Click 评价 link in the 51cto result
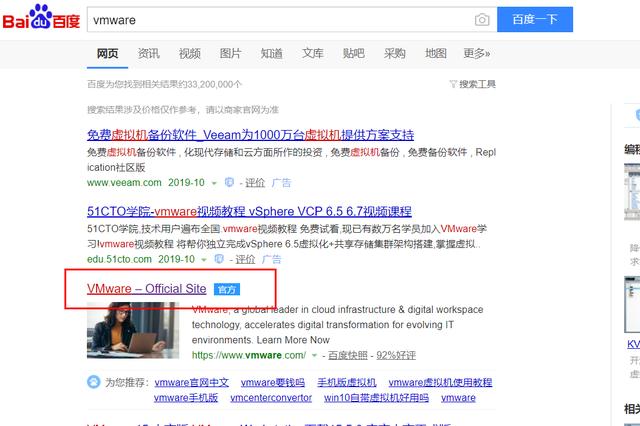This screenshot has width=640, height=426. coord(245,259)
